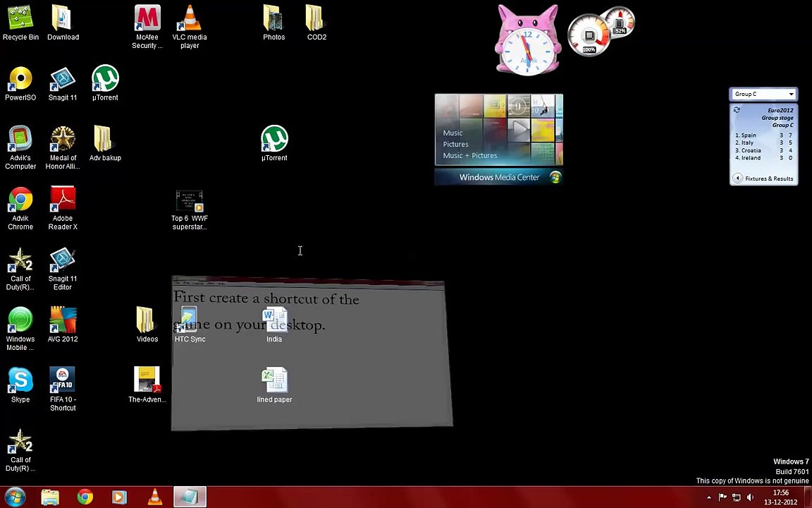Open Adobe Reader X shortcut

(63, 208)
